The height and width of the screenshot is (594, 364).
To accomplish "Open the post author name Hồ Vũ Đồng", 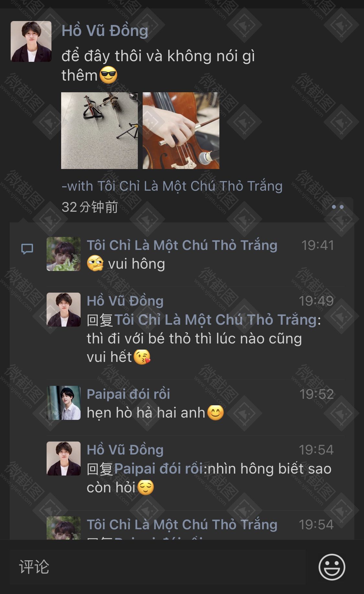I will pyautogui.click(x=105, y=31).
